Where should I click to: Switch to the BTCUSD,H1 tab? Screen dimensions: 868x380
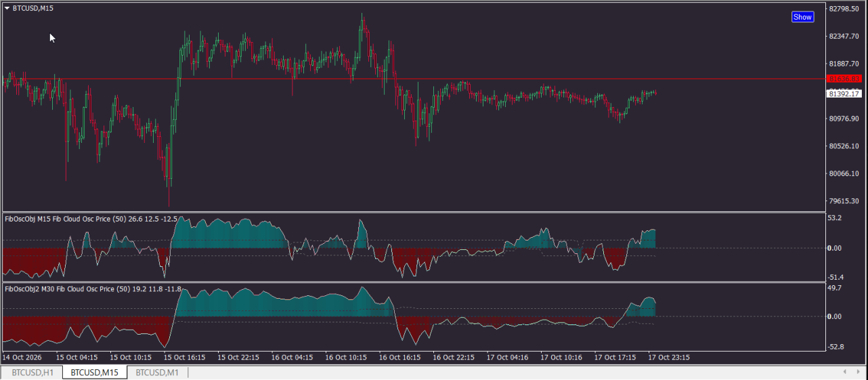click(32, 373)
